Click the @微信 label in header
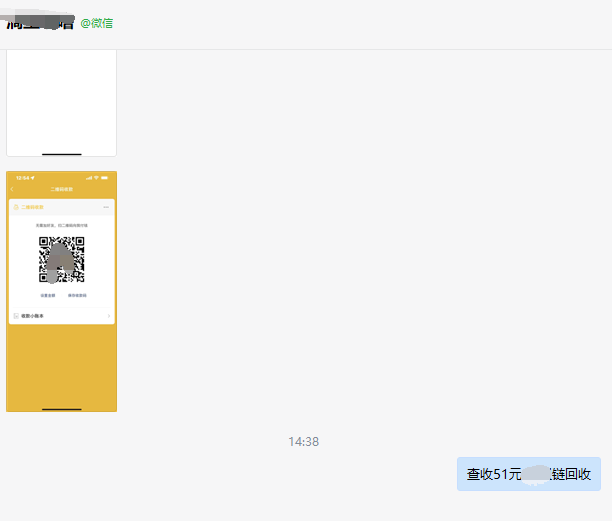This screenshot has height=521, width=612. click(x=96, y=23)
